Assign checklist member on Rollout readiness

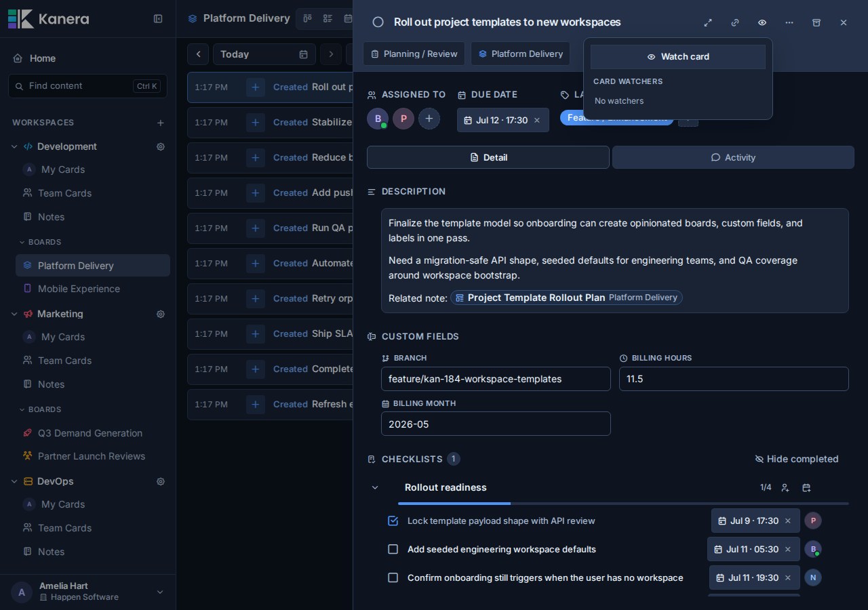(x=785, y=487)
